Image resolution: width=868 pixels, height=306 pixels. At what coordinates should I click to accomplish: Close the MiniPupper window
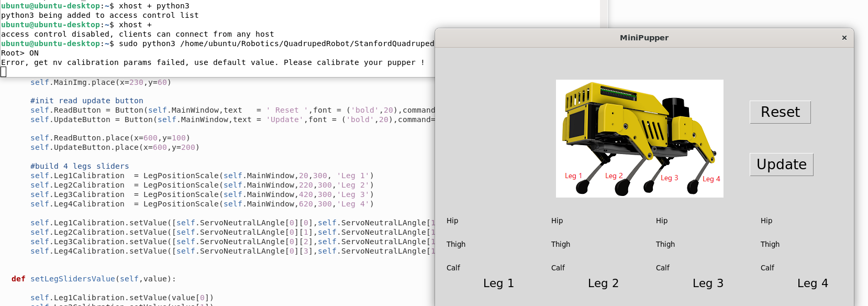[844, 38]
